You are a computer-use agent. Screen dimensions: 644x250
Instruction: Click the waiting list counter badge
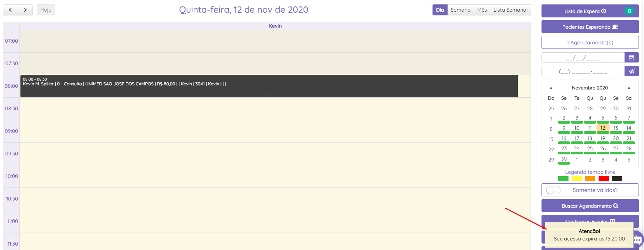[629, 11]
